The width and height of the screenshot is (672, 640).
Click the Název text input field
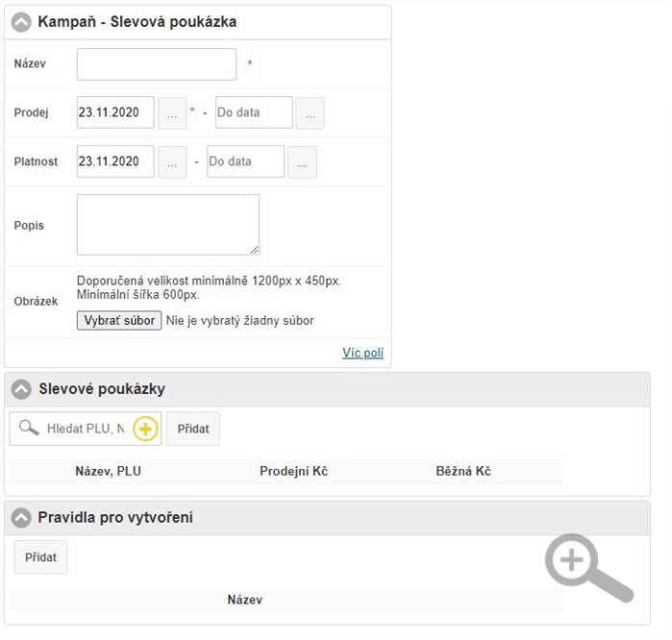157,64
